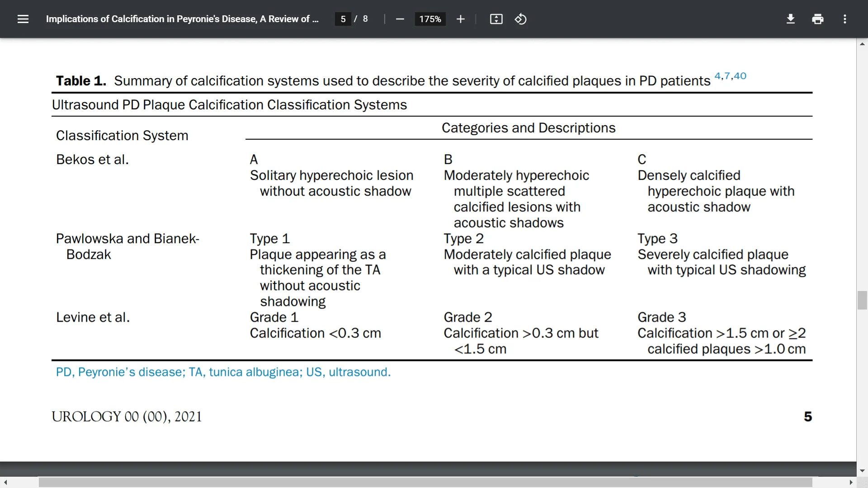Click the scroll right arrow

pos(851,483)
